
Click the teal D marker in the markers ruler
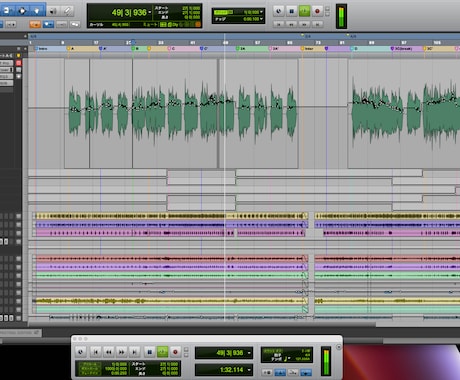point(353,49)
